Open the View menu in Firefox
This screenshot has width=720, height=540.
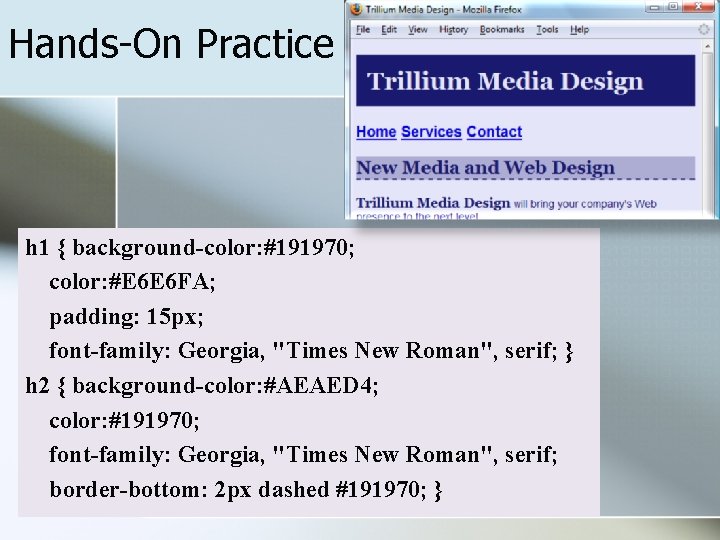coord(418,30)
